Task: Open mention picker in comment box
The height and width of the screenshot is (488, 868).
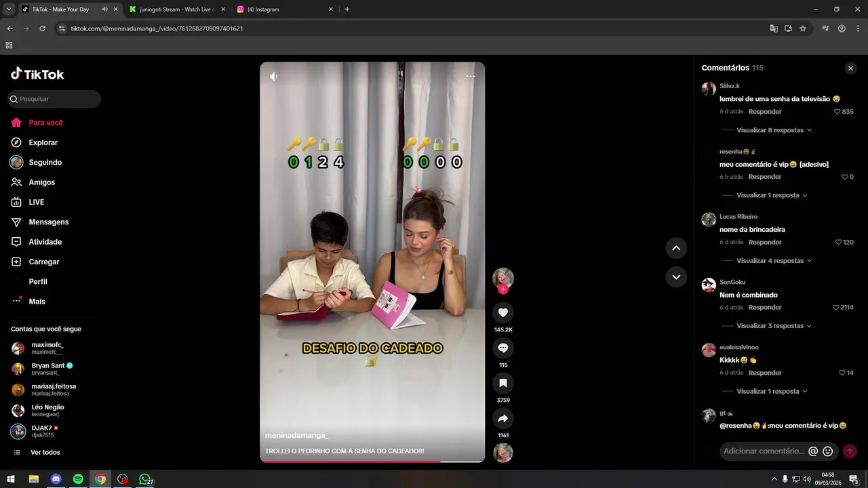Action: (813, 451)
